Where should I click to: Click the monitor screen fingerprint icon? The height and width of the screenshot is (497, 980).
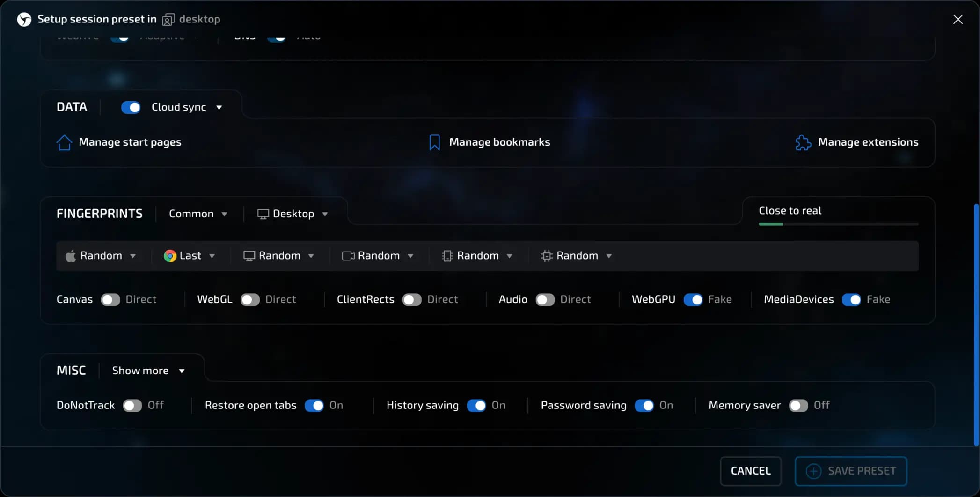click(249, 256)
